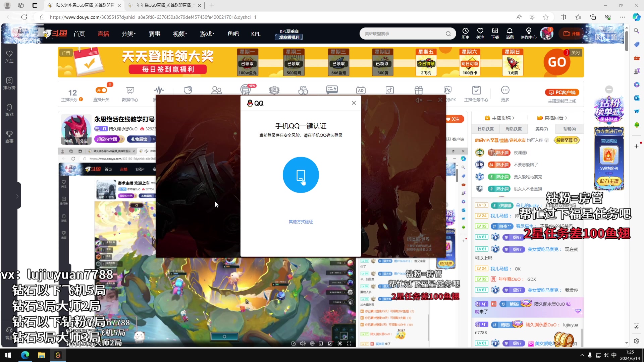Click 其他方式验证 link in QQ dialog
This screenshot has height=362, width=644.
(x=301, y=222)
